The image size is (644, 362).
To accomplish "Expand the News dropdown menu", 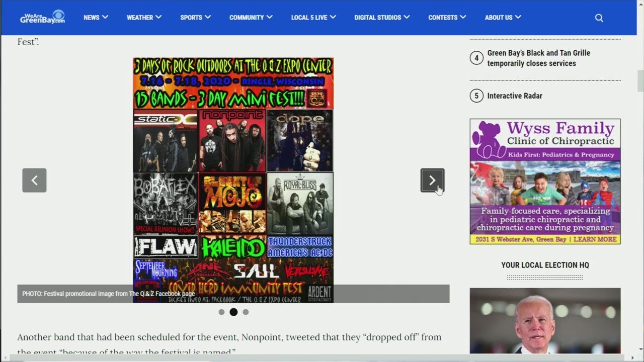I will pos(96,18).
